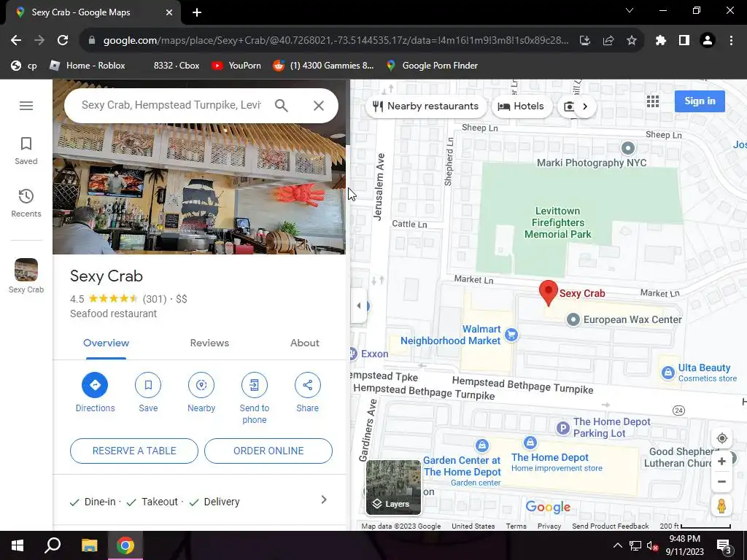
Task: Click the browser address bar URL
Action: click(336, 41)
